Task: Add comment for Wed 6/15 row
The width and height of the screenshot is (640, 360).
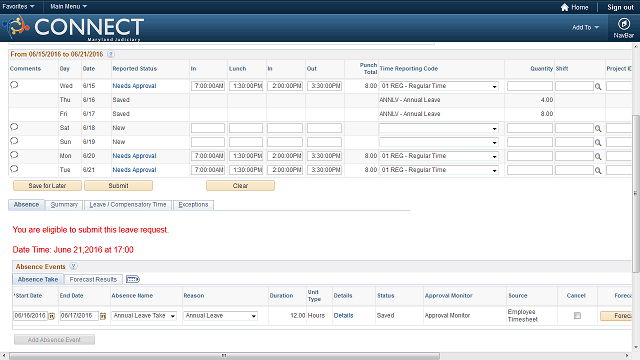Action: click(x=14, y=85)
